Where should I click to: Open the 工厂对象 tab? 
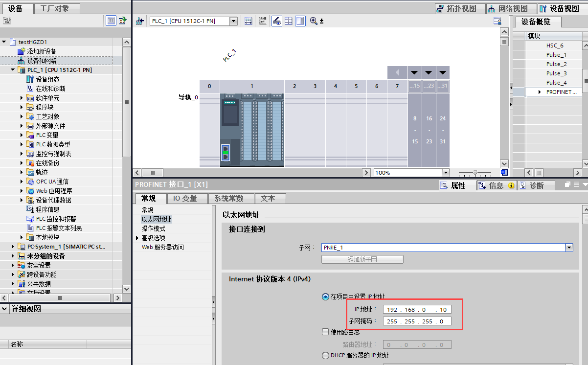[54, 8]
